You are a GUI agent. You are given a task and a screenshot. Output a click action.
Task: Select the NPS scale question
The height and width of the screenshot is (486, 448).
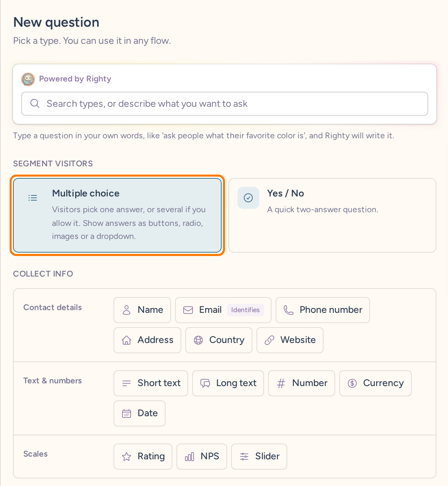202,457
